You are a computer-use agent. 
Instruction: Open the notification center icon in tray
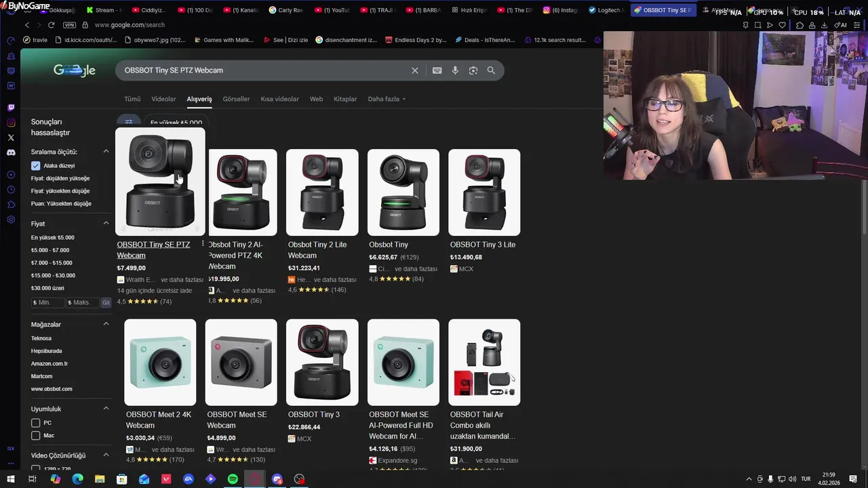pyautogui.click(x=853, y=479)
